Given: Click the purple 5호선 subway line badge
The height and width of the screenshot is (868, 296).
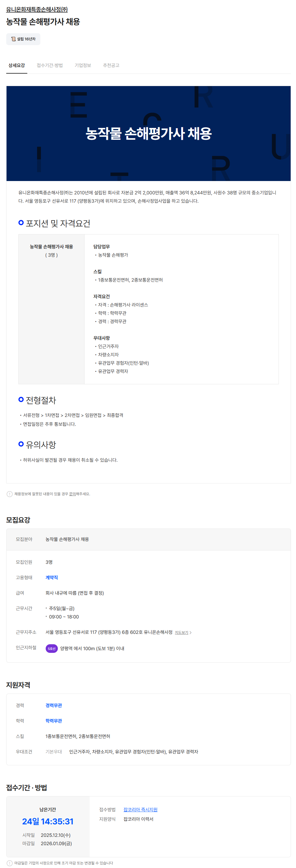Looking at the screenshot, I should click(52, 648).
